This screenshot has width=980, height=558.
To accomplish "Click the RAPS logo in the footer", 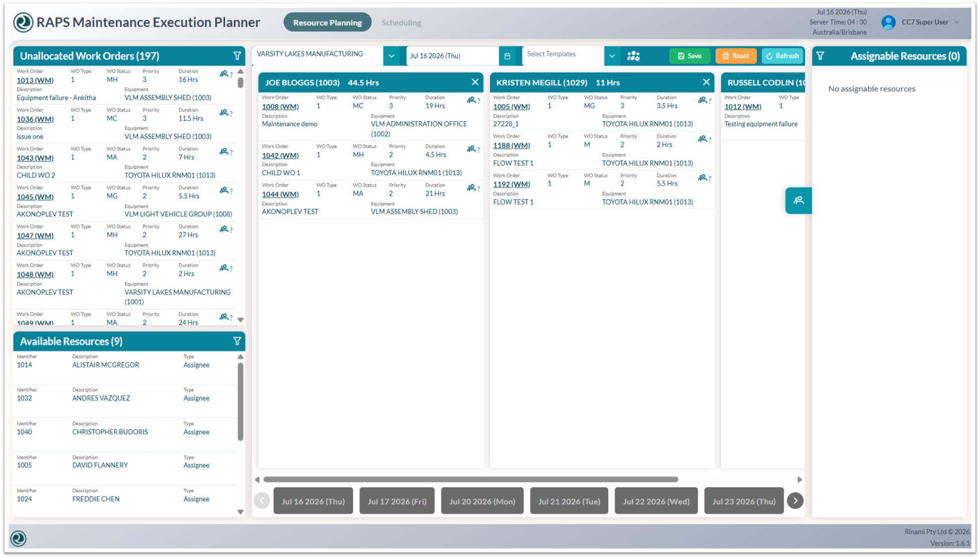I will pos(19,538).
